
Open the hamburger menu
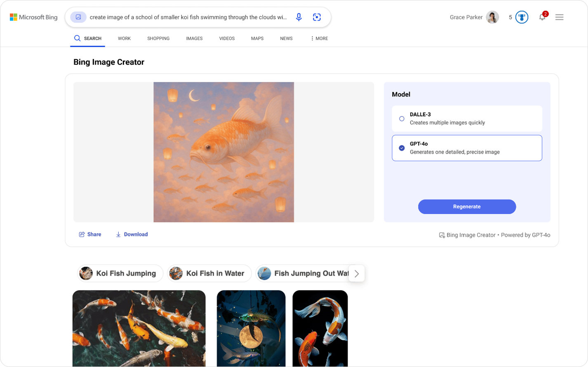559,17
